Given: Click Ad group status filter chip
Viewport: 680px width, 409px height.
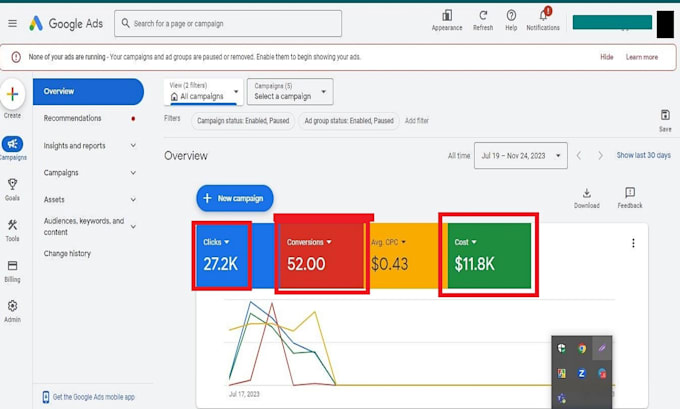Looking at the screenshot, I should click(x=349, y=121).
